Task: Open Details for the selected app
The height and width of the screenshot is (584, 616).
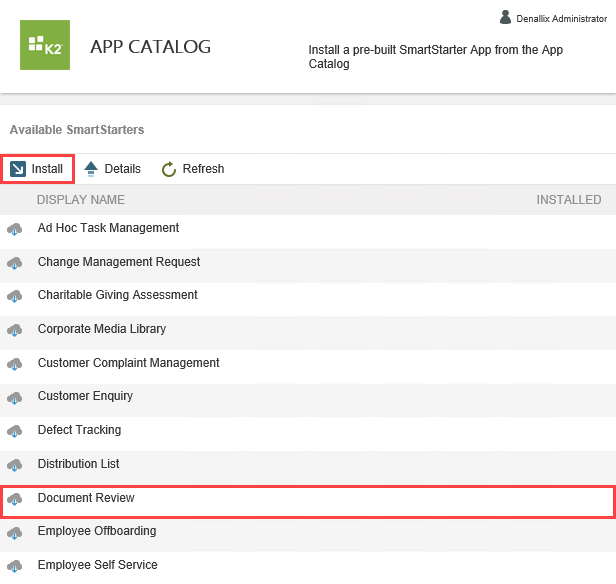Action: click(x=111, y=169)
